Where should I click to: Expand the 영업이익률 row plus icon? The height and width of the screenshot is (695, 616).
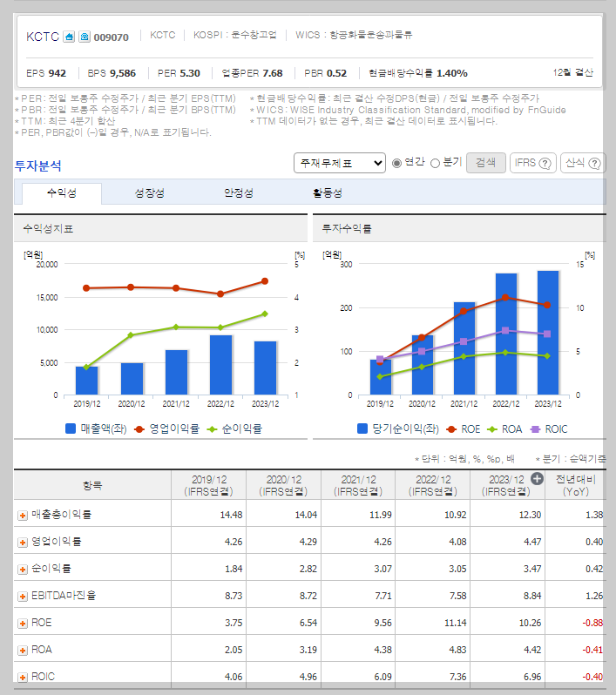coord(22,543)
